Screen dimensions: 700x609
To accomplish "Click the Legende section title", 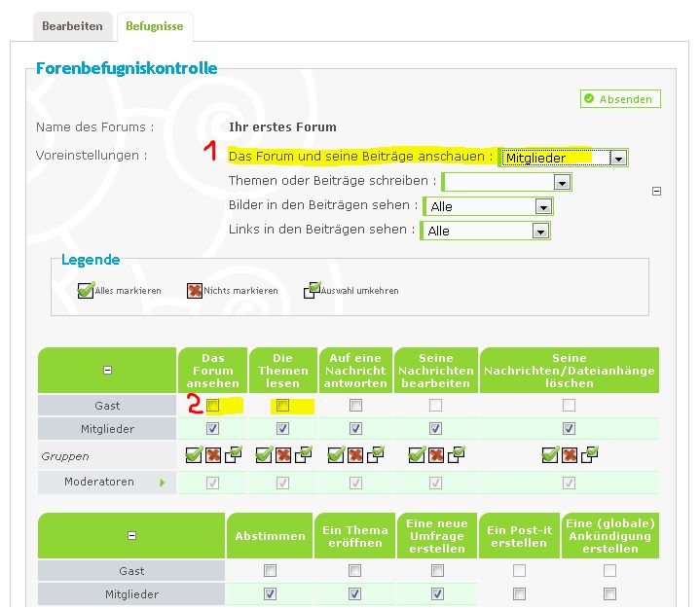I will coord(91,260).
